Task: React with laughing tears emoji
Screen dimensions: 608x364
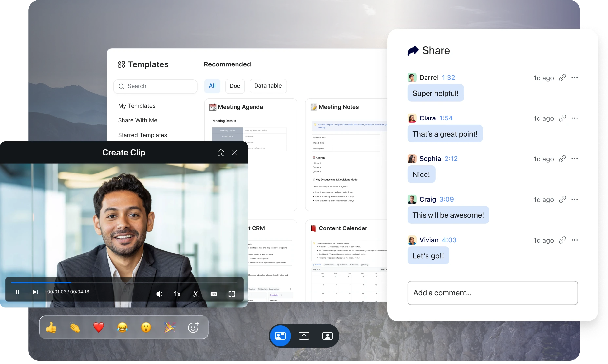Action: pos(122,327)
